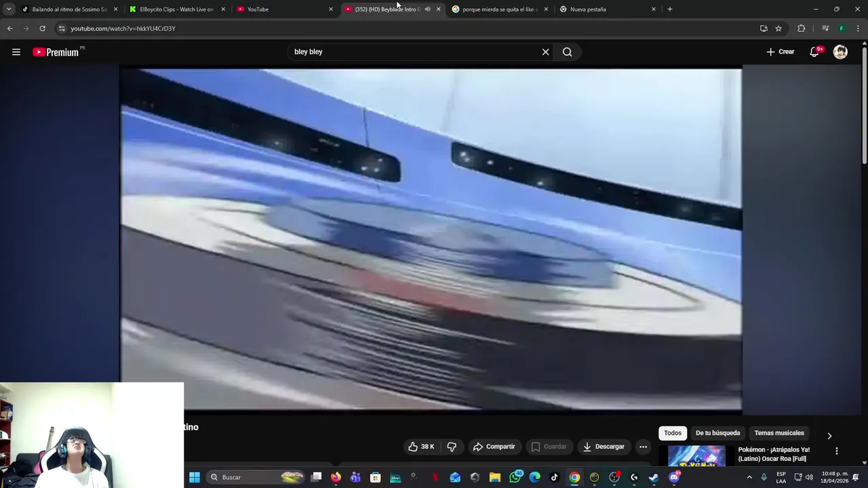This screenshot has width=868, height=488.
Task: Open Task View icon on taskbar
Action: pos(316,477)
